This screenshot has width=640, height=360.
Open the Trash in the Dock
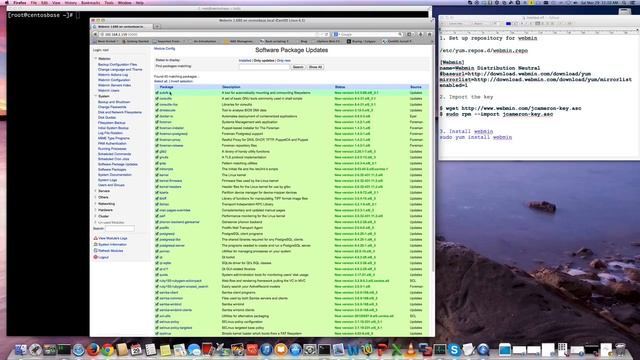[620, 350]
